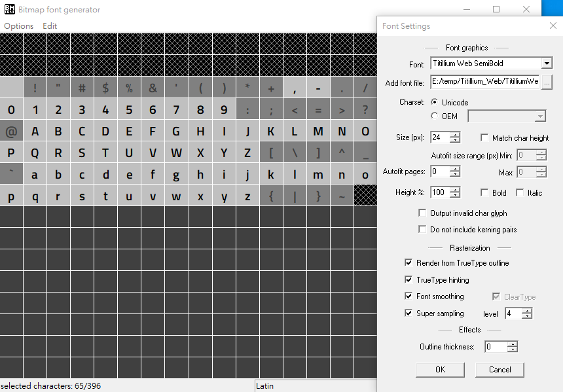Confirm font settings with OK

coord(440,370)
